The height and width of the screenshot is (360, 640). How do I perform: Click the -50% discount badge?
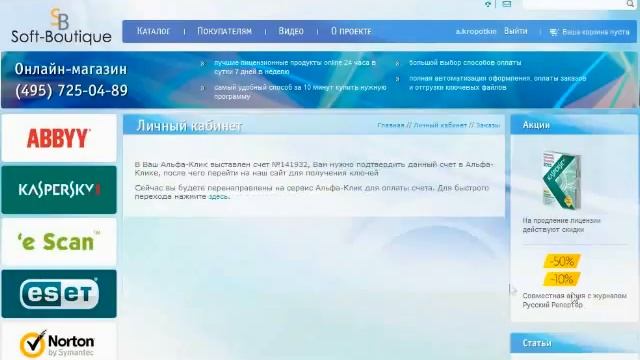click(562, 261)
